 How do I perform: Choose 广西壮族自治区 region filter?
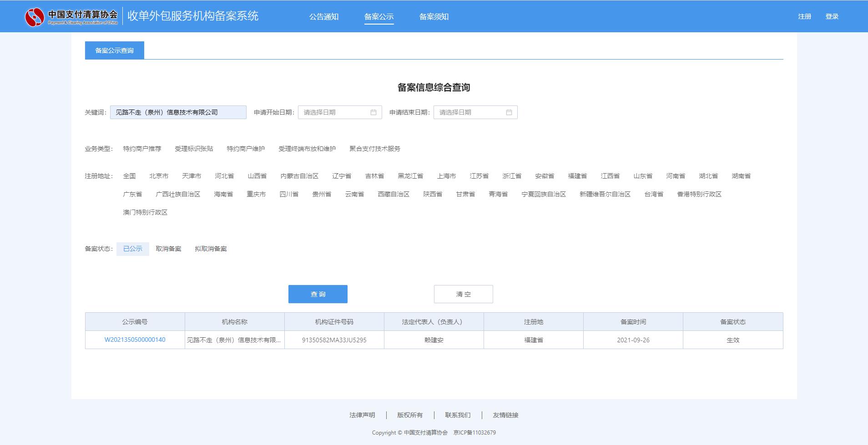[178, 194]
